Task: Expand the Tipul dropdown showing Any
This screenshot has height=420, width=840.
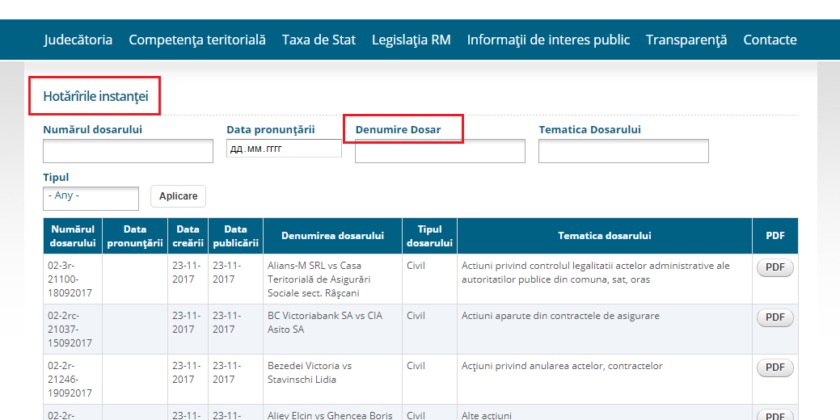Action: coord(91,198)
